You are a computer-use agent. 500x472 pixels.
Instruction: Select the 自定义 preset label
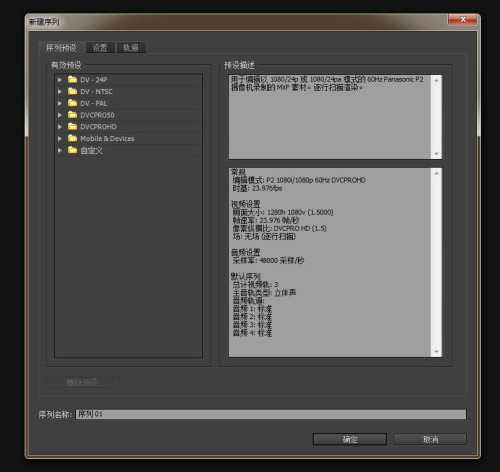pyautogui.click(x=92, y=151)
